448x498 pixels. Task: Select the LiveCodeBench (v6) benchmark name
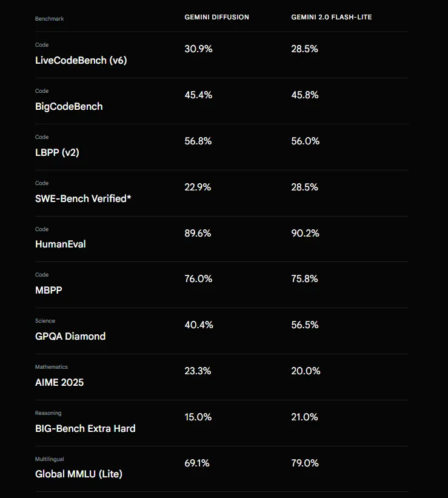coord(81,60)
